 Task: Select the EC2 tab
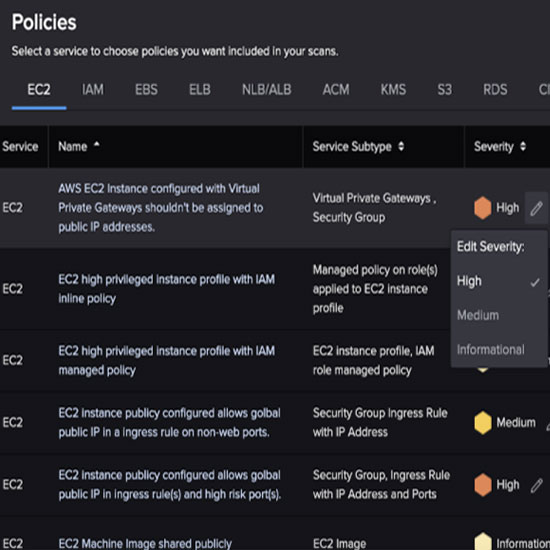[39, 90]
